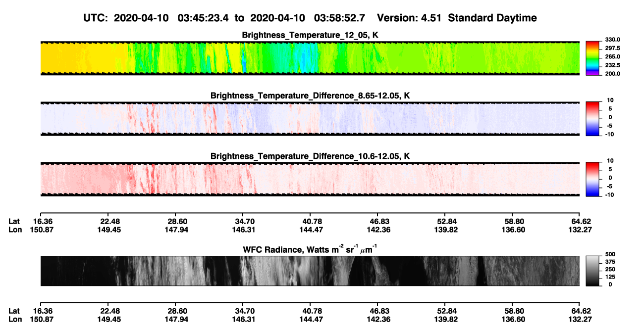This screenshot has height=330, width=644.
Task: Click the 500 tick on WFC colorbar
Action: tap(610, 254)
